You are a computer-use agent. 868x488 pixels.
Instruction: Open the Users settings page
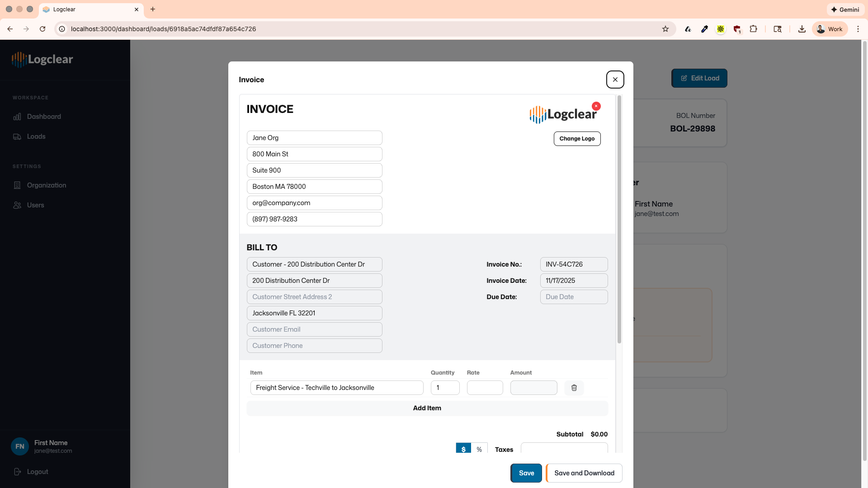click(x=35, y=205)
